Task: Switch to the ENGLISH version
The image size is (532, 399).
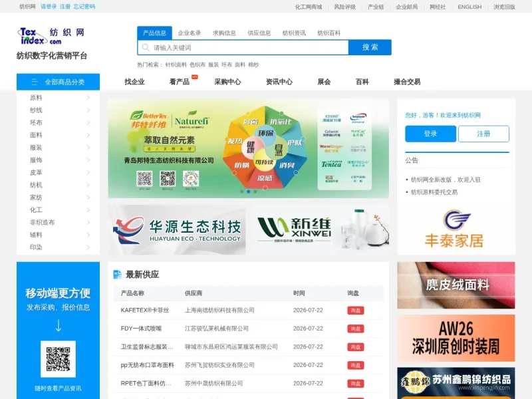Action: (469, 7)
